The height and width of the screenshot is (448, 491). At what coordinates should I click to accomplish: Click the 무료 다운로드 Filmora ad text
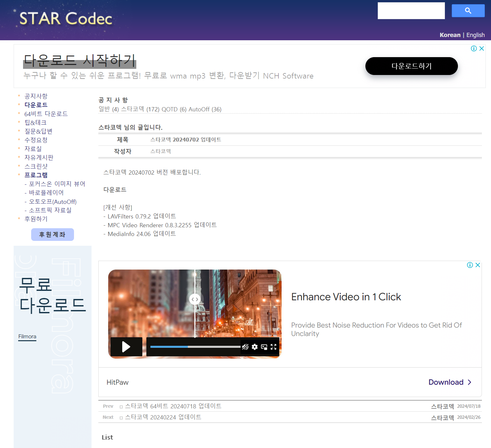pos(53,295)
